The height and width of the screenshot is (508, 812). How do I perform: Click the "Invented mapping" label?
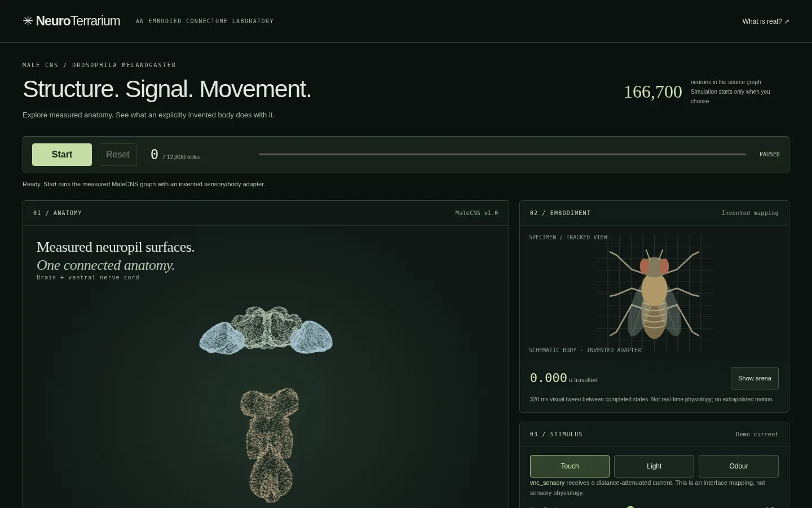(750, 213)
